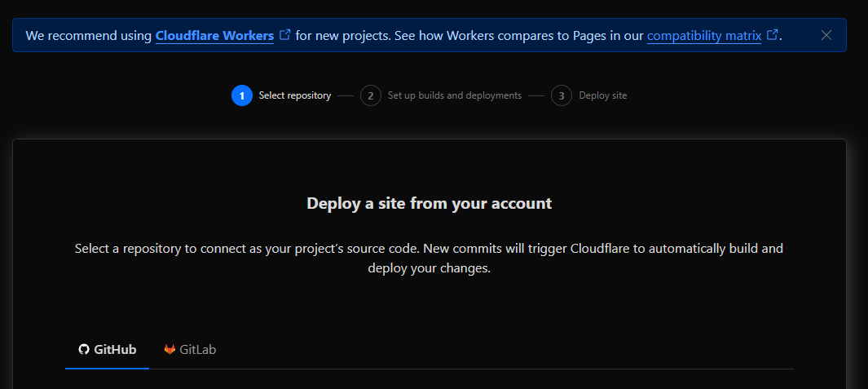Click the step 3 circle indicator

tap(561, 95)
